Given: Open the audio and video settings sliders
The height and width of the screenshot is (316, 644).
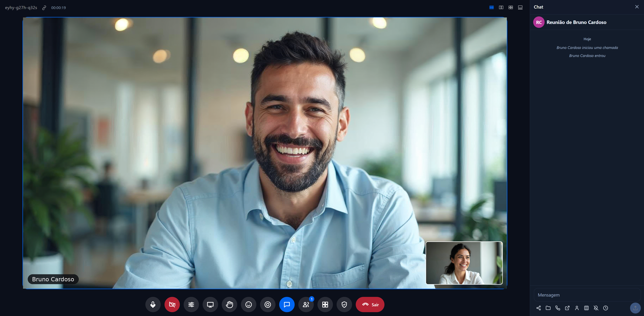Looking at the screenshot, I should [x=191, y=304].
